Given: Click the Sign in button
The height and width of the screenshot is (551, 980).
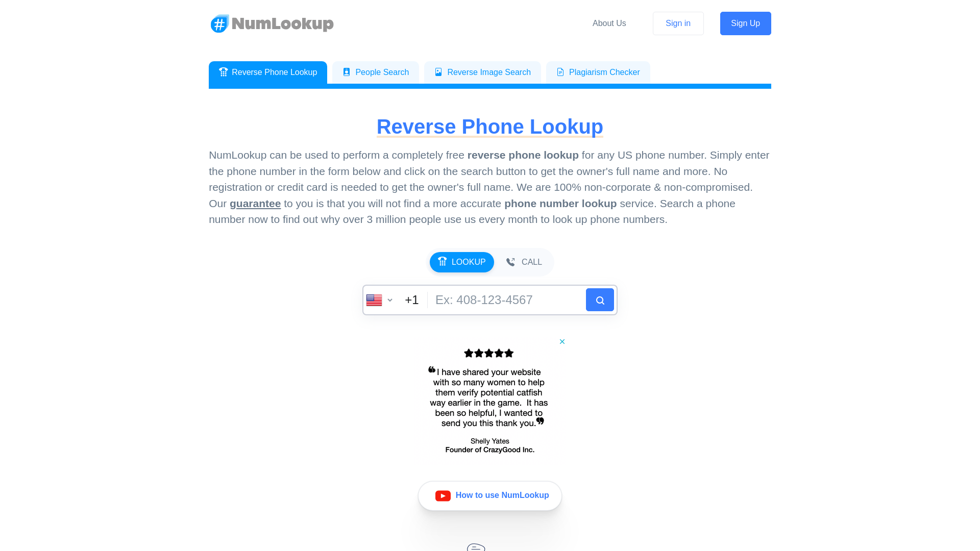Looking at the screenshot, I should 678,23.
